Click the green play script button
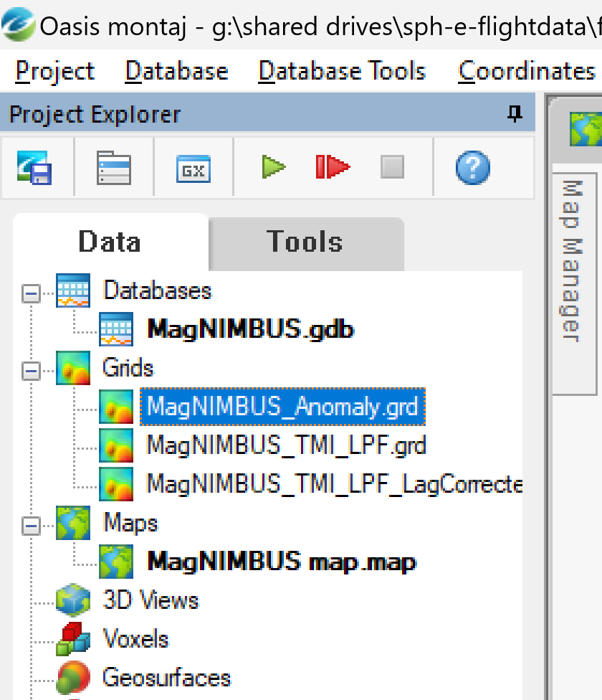The height and width of the screenshot is (700, 602). 273,167
